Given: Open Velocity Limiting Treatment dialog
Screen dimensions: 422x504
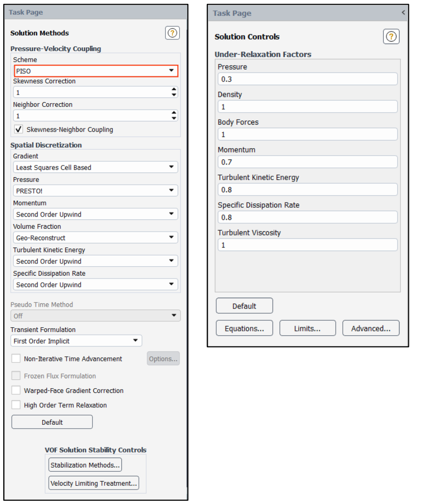Looking at the screenshot, I should point(94,483).
